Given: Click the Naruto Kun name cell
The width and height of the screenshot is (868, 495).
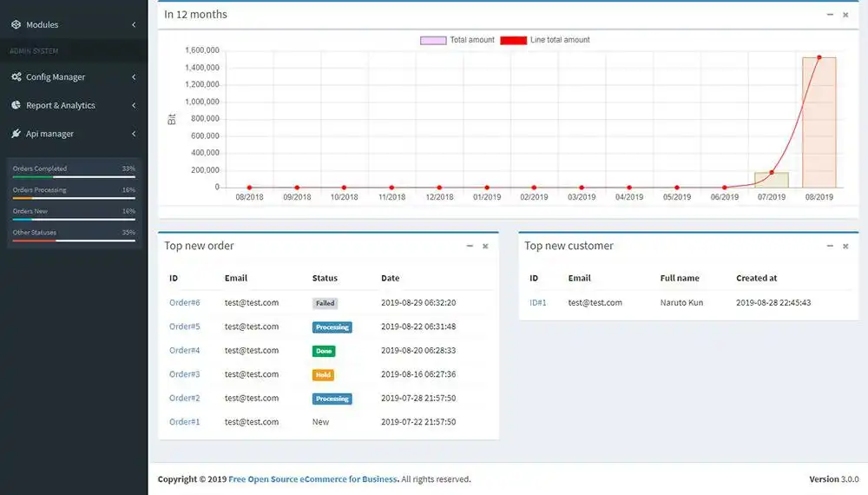Looking at the screenshot, I should click(681, 303).
